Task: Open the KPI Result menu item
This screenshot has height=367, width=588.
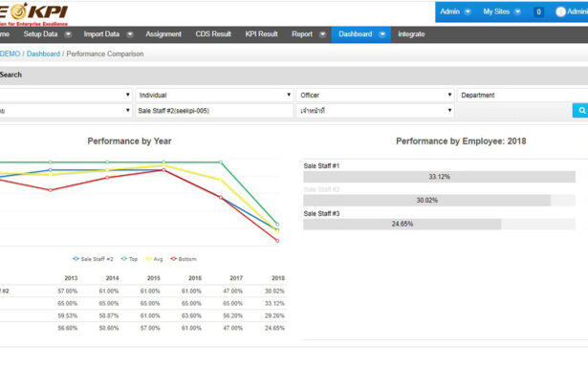Action: (261, 34)
